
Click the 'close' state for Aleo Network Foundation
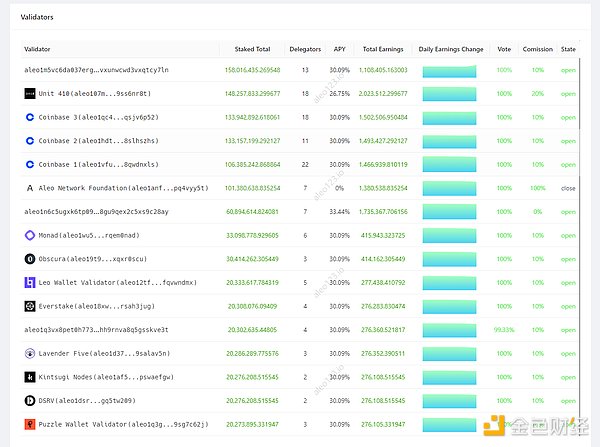point(568,188)
